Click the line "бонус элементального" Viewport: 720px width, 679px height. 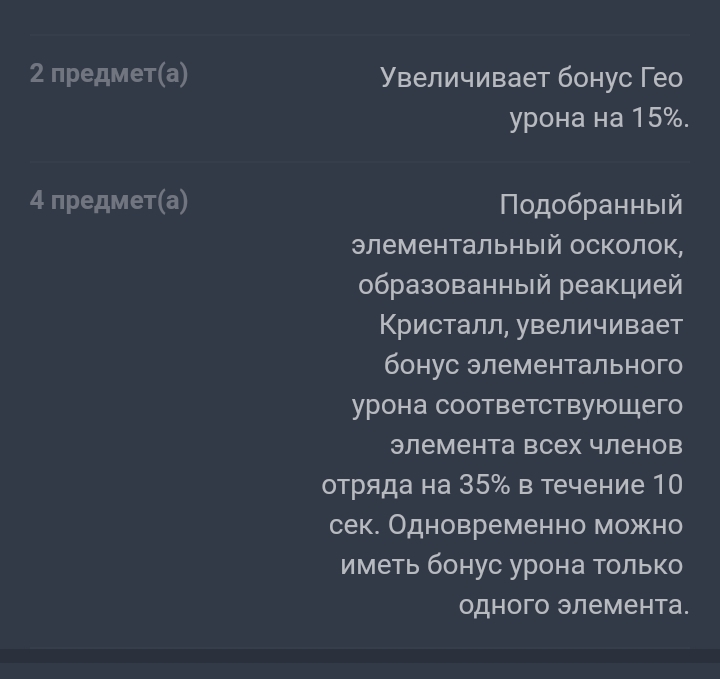pos(533,365)
